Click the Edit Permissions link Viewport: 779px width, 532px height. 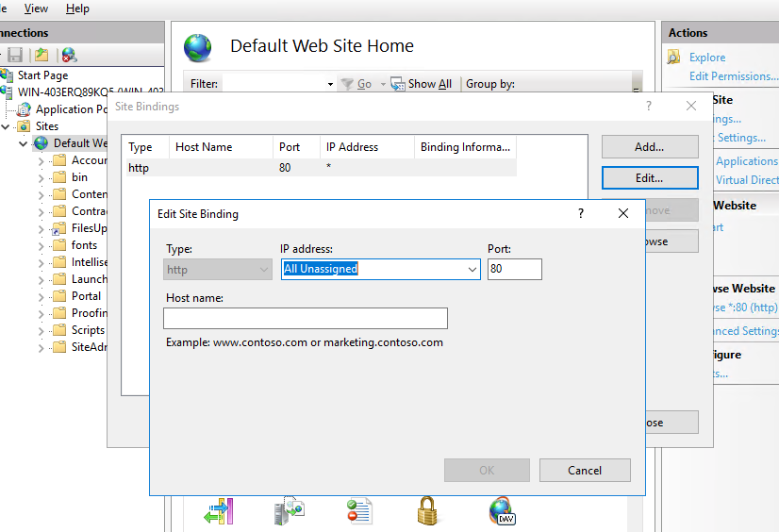(x=734, y=76)
